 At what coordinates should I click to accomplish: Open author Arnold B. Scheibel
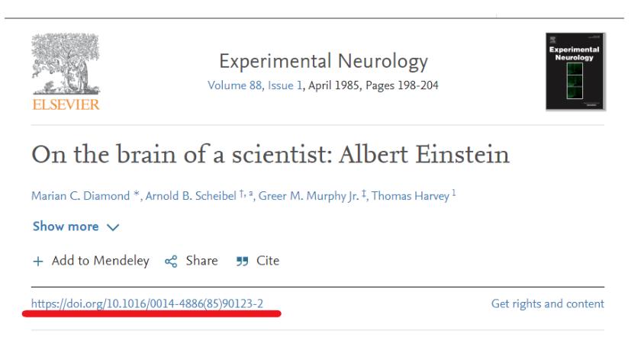(191, 196)
